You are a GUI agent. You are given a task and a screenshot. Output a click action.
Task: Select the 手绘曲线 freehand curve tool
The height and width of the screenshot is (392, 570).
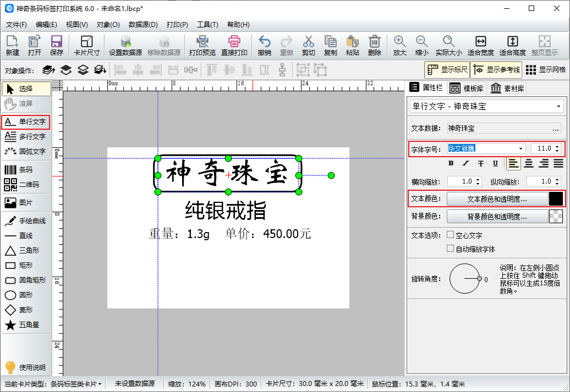click(x=25, y=221)
